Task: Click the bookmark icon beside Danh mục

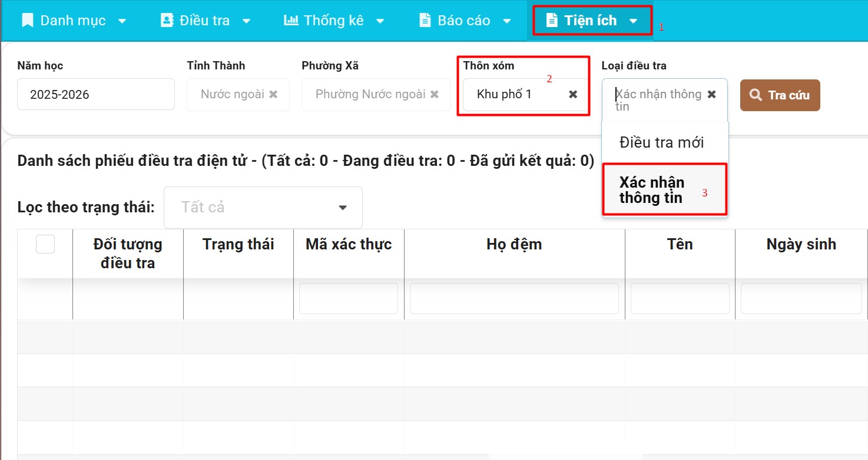Action: [x=27, y=21]
